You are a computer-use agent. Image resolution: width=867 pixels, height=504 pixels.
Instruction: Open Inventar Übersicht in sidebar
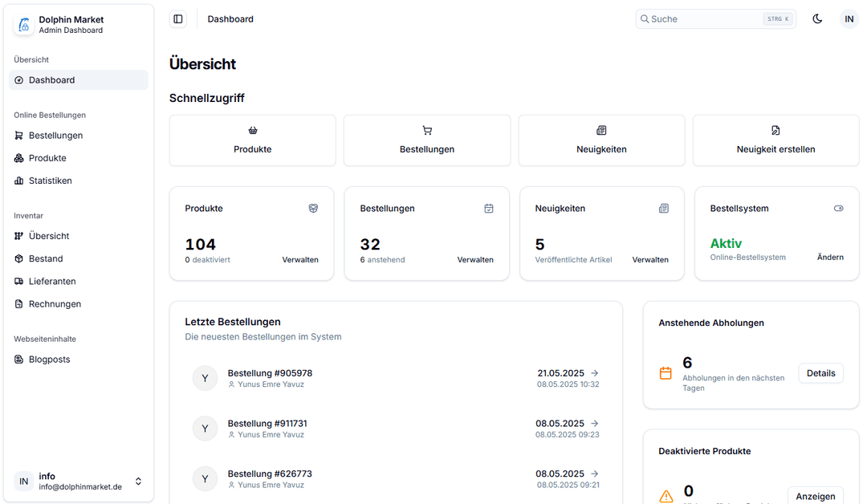coord(79,236)
